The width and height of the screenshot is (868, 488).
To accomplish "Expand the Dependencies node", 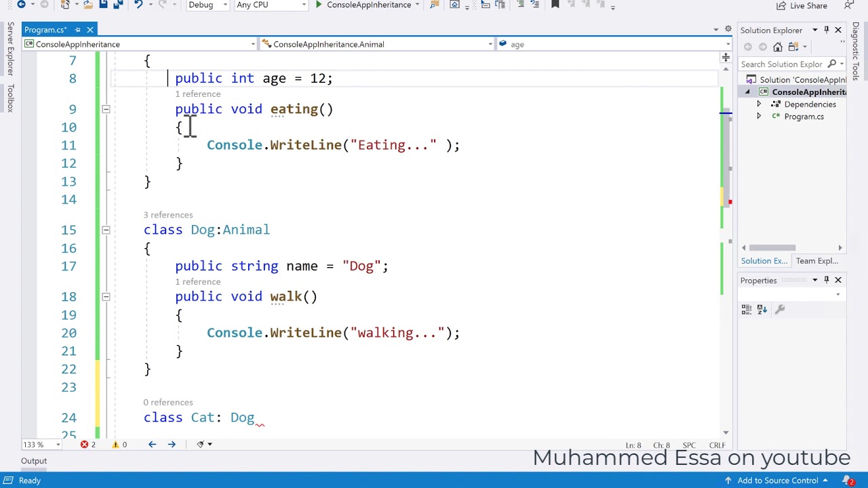I will click(x=759, y=104).
